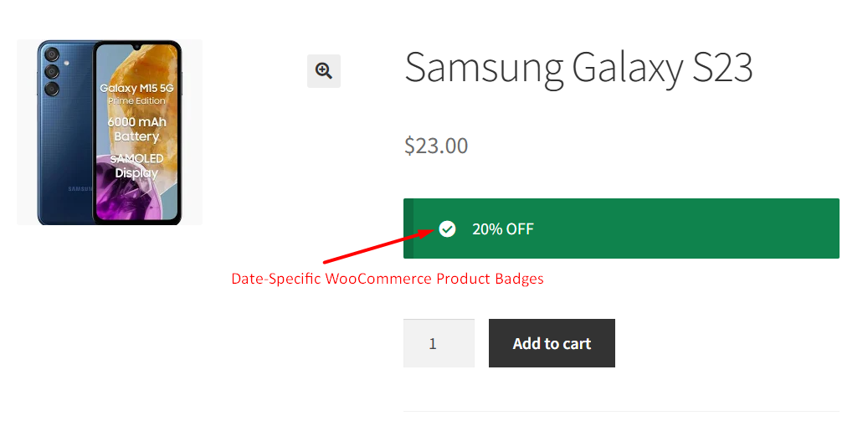Click the magnifier zoom icon on product image
The image size is (868, 421).
[324, 71]
